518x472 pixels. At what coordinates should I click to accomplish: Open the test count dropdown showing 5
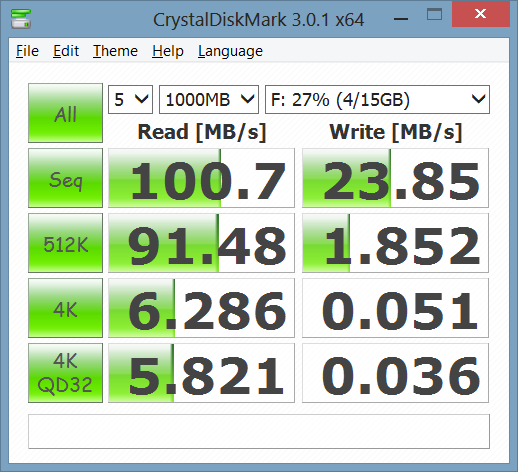(130, 100)
